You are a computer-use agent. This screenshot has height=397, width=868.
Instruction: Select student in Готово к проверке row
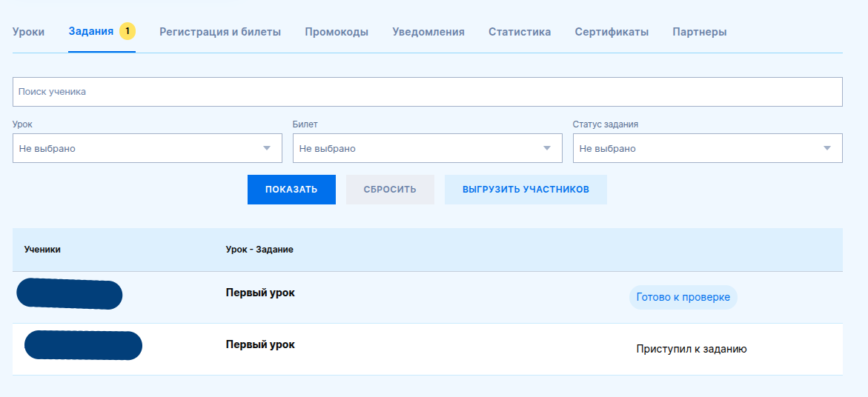(x=70, y=295)
